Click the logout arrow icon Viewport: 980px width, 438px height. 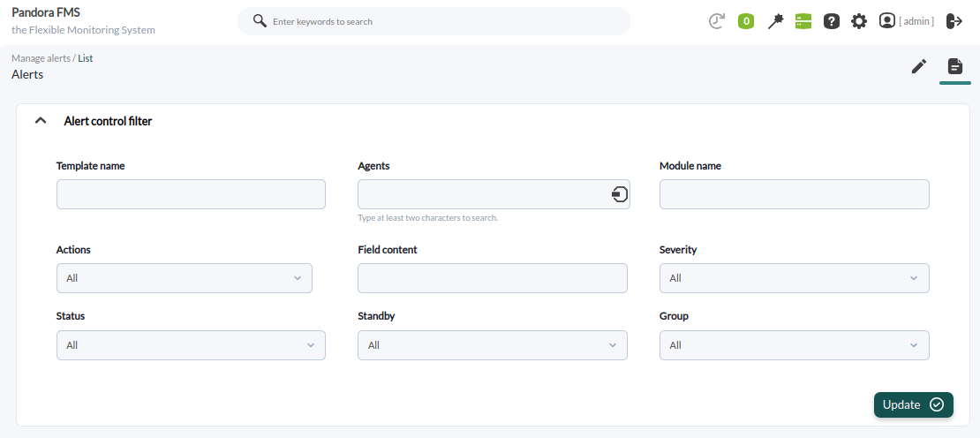(x=954, y=21)
